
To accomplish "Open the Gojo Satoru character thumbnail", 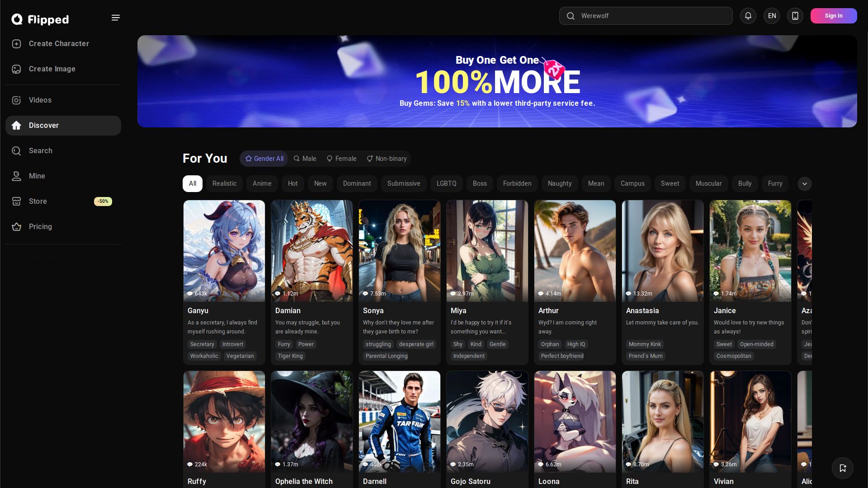I will (x=487, y=422).
